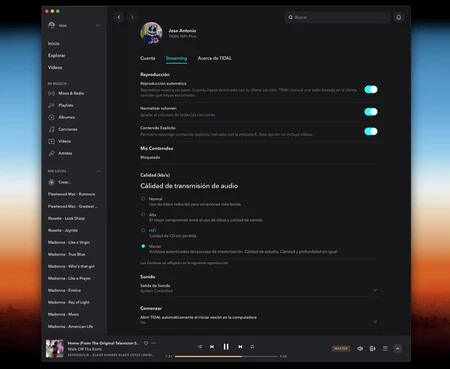
Task: Disable the Normalizar volumen switch
Action: pyautogui.click(x=371, y=112)
